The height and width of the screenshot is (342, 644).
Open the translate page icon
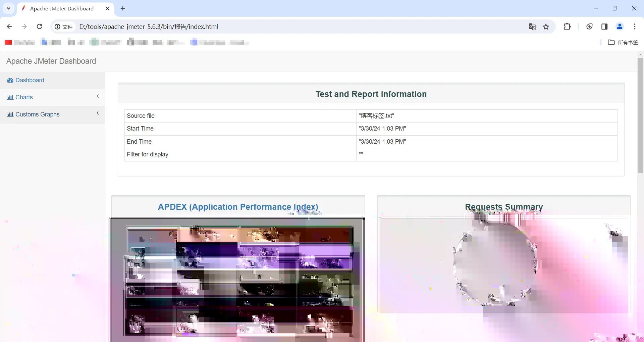pyautogui.click(x=532, y=27)
